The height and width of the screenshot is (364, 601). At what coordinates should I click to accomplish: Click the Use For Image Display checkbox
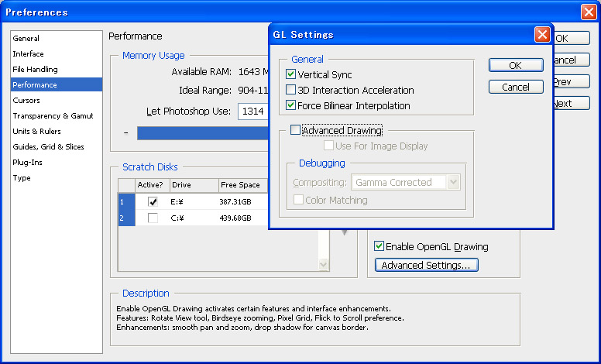tap(328, 146)
